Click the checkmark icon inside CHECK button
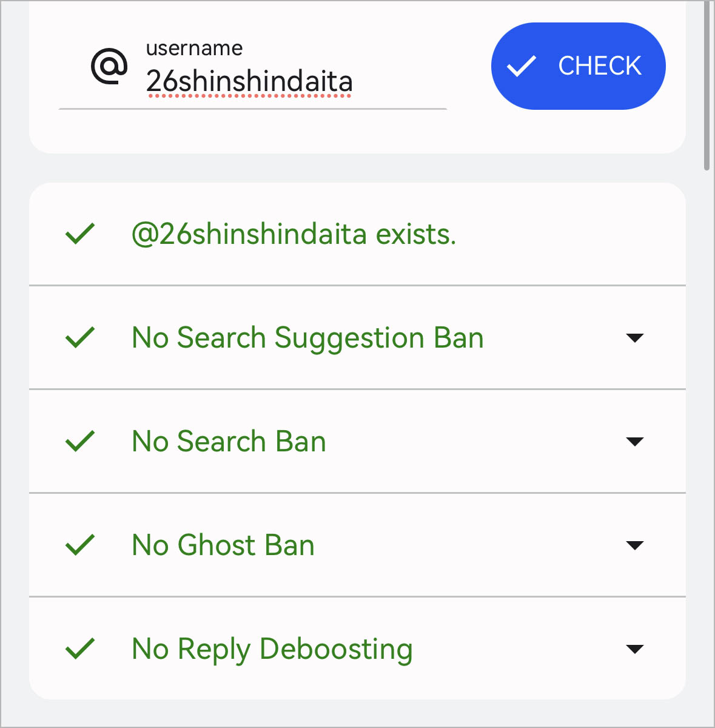Viewport: 715px width, 728px height. coord(522,66)
